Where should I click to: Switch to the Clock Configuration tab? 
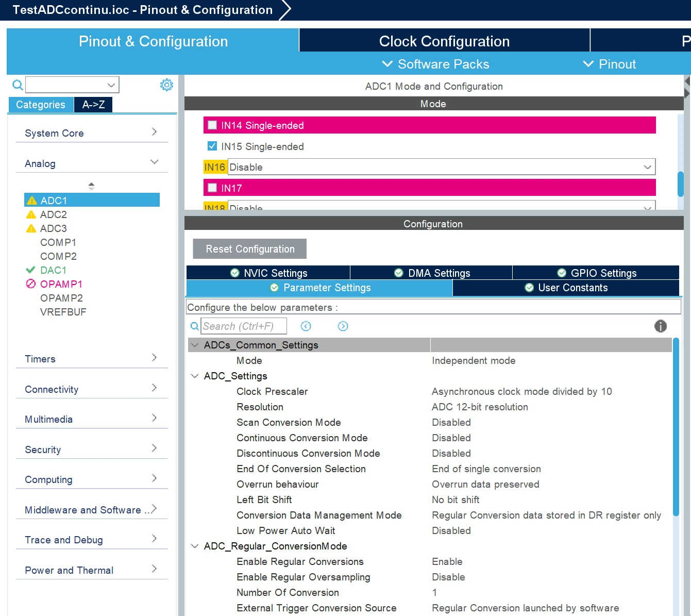tap(444, 41)
